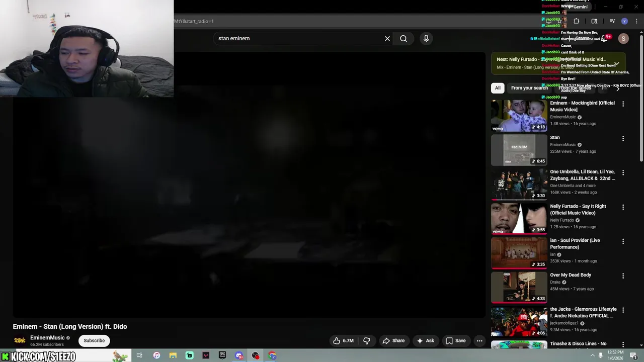Click the Ask button

(425, 340)
